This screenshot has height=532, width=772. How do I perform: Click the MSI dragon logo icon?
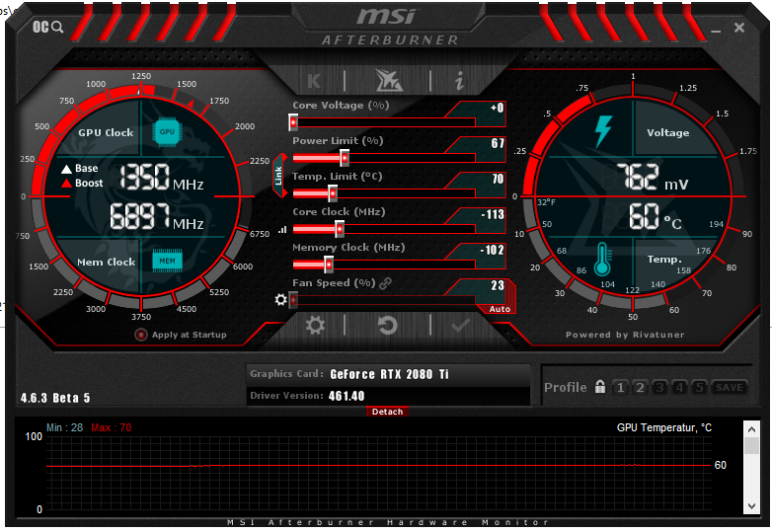tap(388, 80)
